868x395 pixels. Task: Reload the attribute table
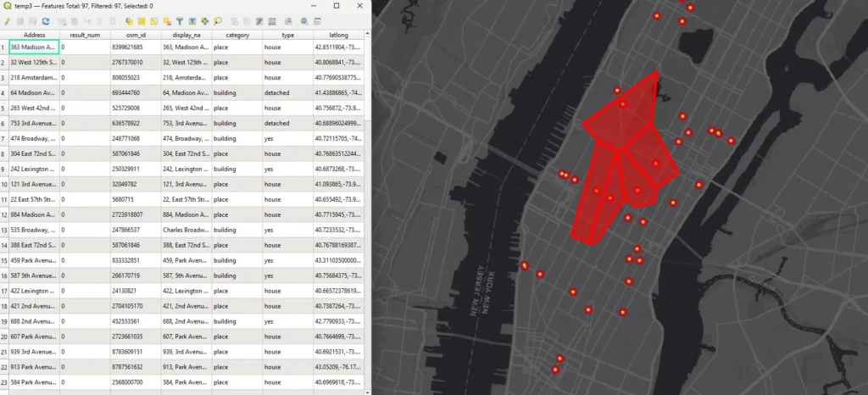(46, 20)
